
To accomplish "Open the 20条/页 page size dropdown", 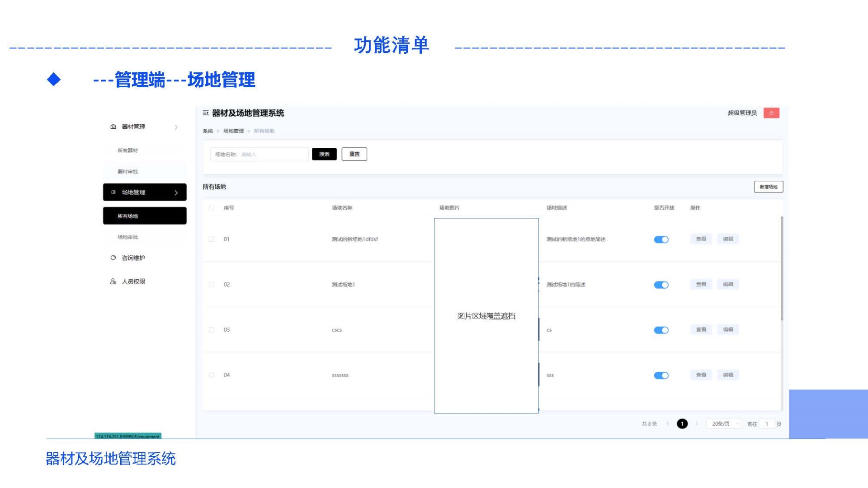I will [724, 424].
